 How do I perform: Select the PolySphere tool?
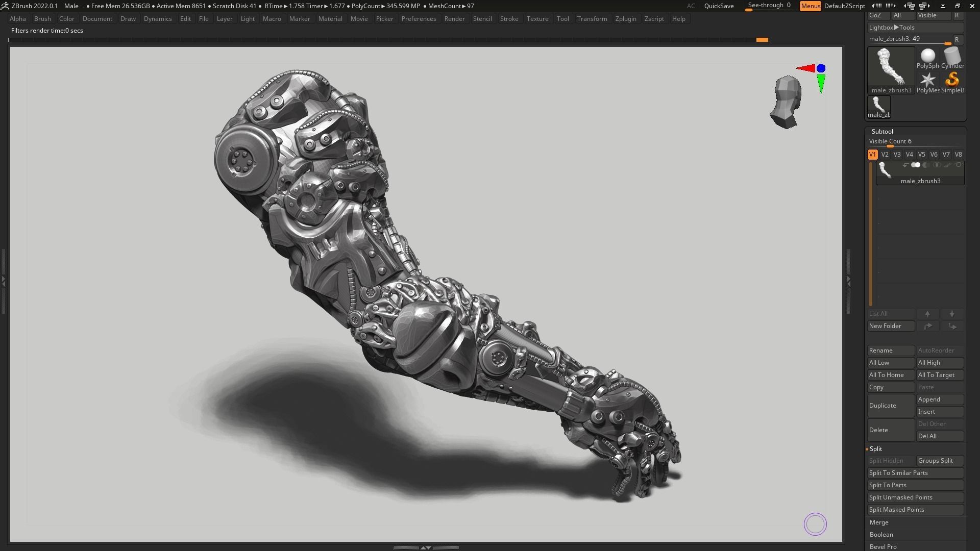click(x=927, y=56)
